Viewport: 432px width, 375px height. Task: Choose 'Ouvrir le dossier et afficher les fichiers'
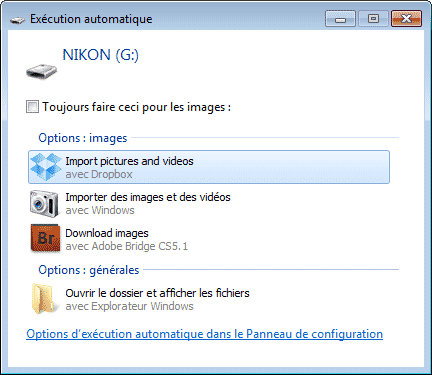click(157, 293)
